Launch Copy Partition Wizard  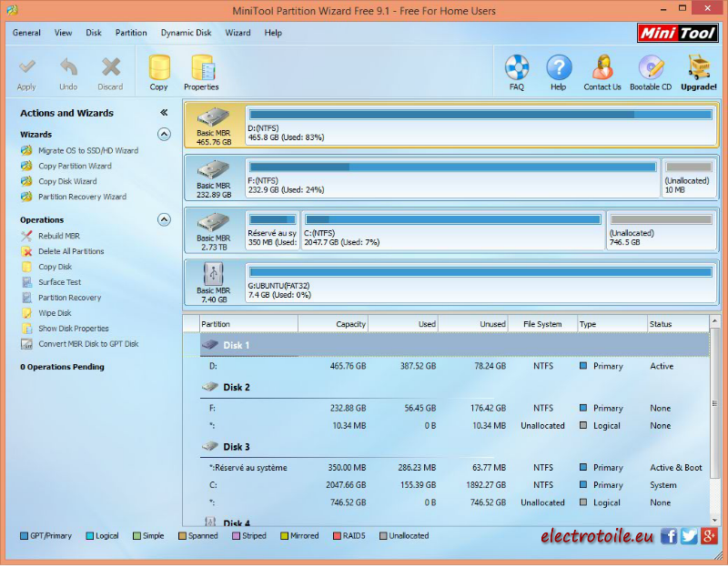[x=76, y=166]
